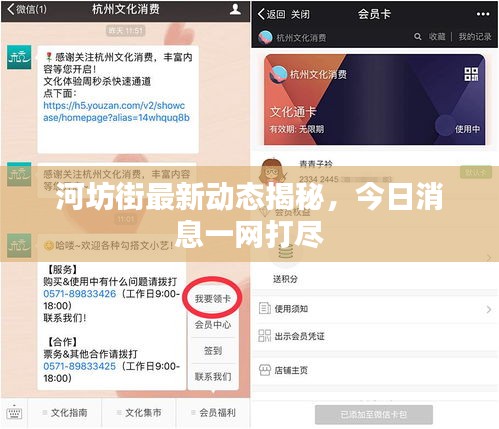This screenshot has height=429, width=499.
Task: Tap 我的记录 in the header
Action: 475,36
